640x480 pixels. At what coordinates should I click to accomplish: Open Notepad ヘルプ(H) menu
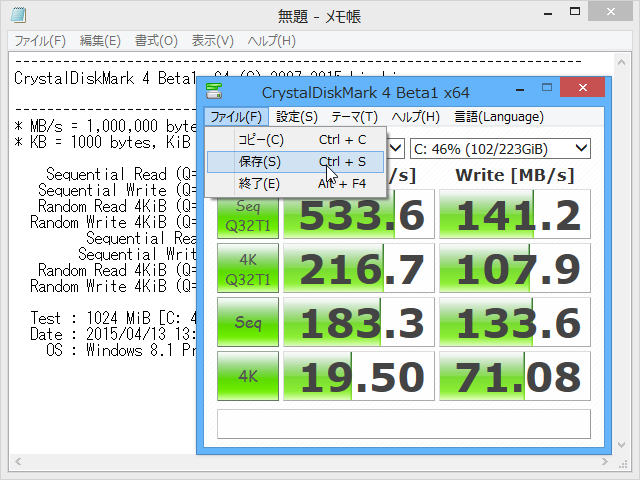pyautogui.click(x=271, y=41)
